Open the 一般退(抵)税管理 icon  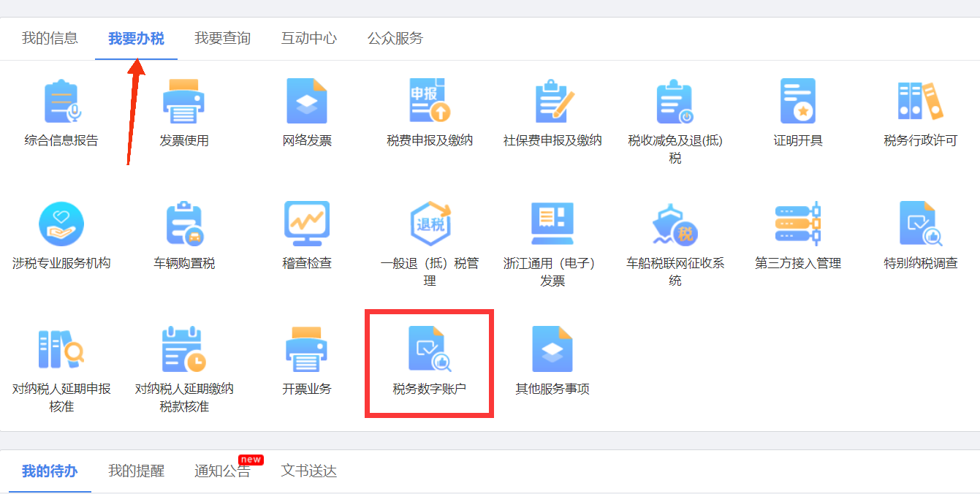430,224
